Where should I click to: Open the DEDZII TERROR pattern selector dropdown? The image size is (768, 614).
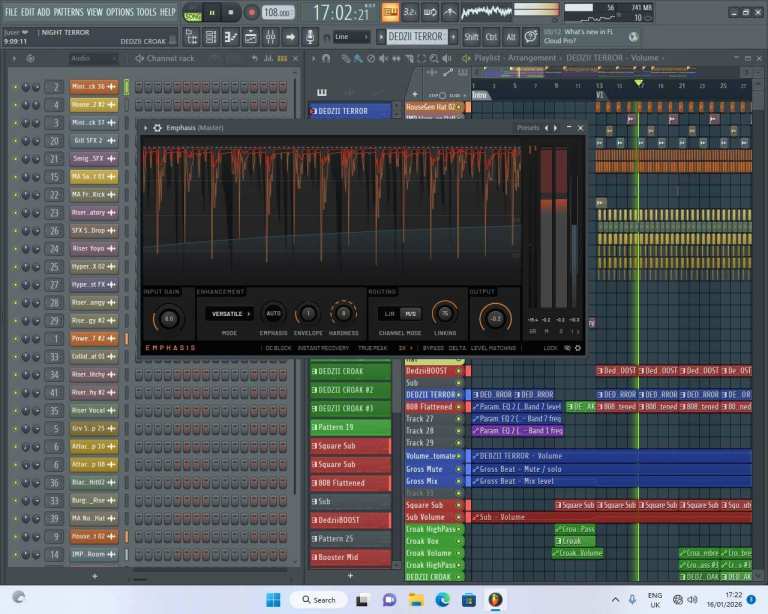tap(415, 37)
